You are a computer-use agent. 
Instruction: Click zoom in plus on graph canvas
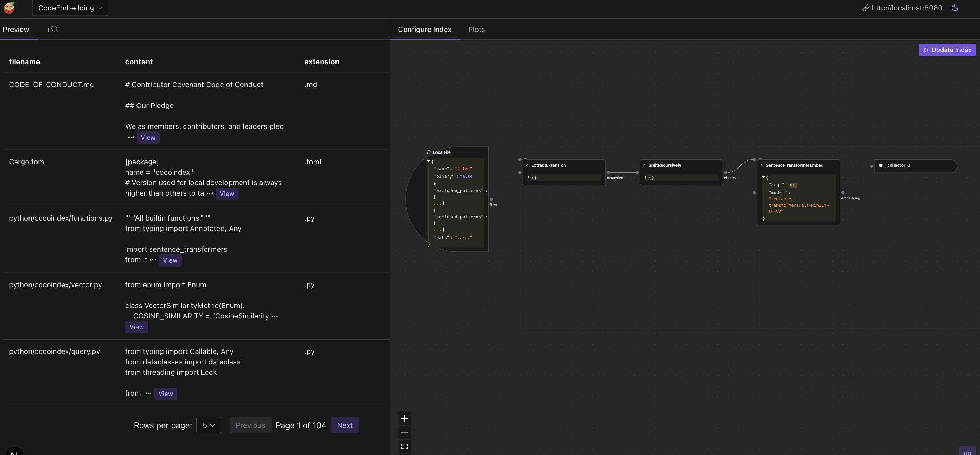[405, 419]
